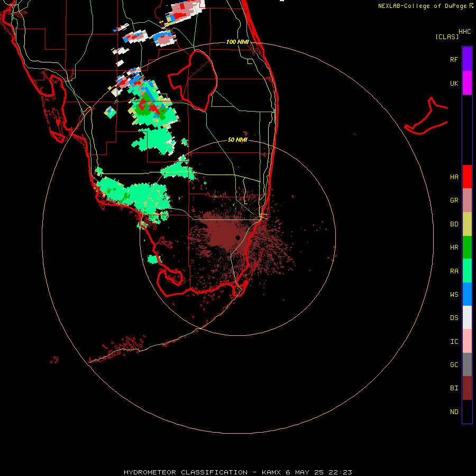Click the HR legend label

(454, 248)
